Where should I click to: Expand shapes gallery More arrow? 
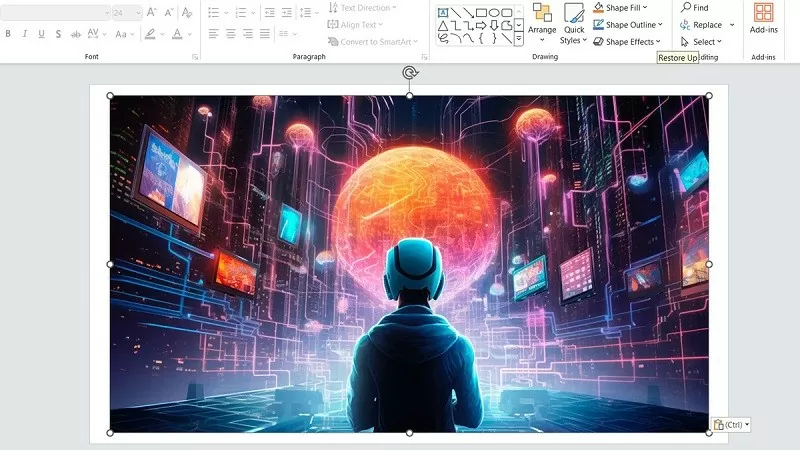pyautogui.click(x=518, y=38)
